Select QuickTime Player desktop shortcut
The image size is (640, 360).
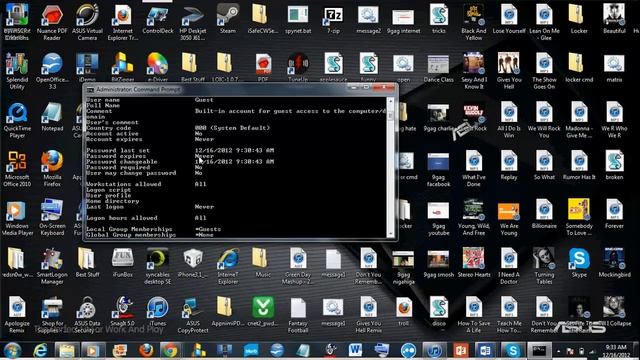pyautogui.click(x=17, y=120)
